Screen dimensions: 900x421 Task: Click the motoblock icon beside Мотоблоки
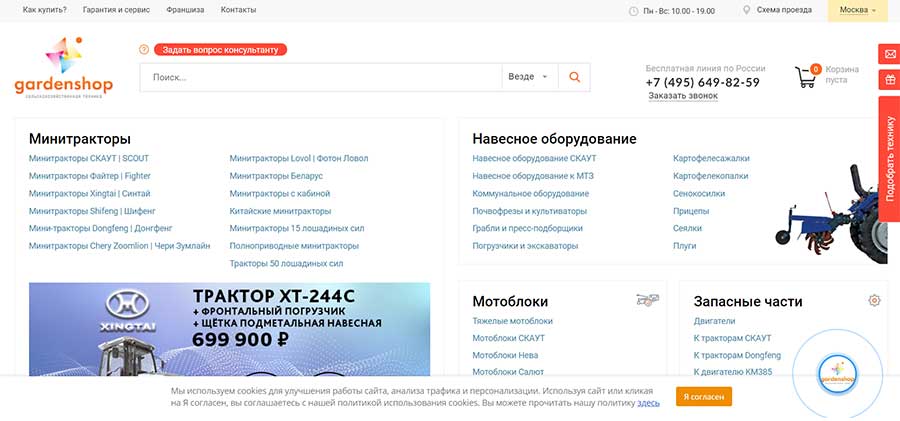coord(647,299)
